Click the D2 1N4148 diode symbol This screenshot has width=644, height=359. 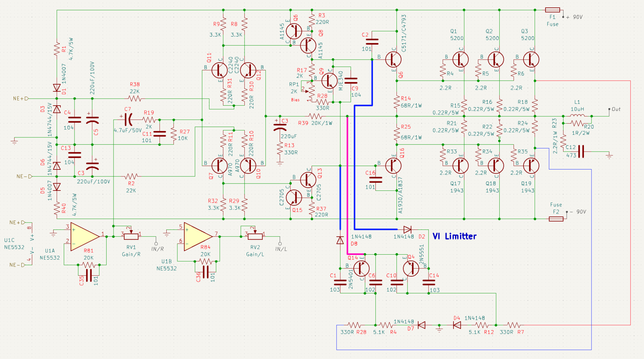(407, 229)
